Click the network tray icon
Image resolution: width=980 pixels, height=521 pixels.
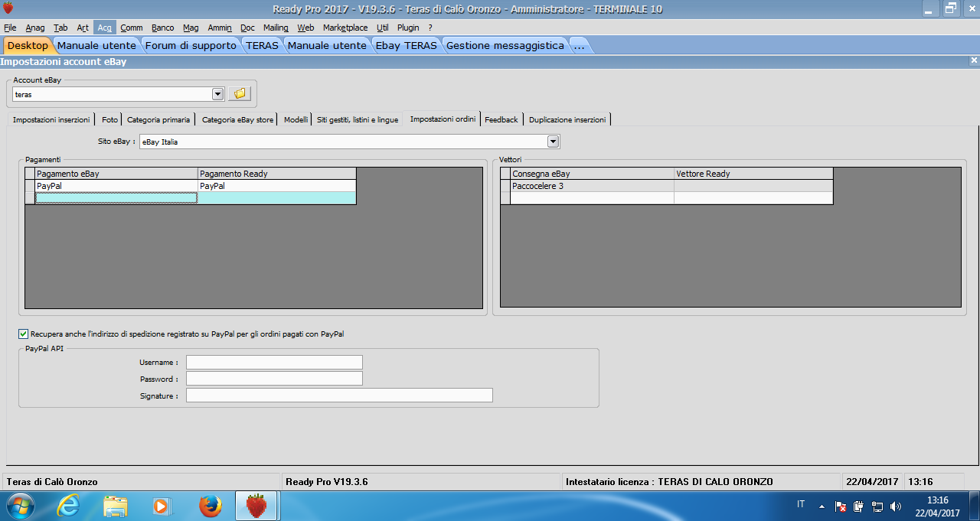(x=877, y=506)
